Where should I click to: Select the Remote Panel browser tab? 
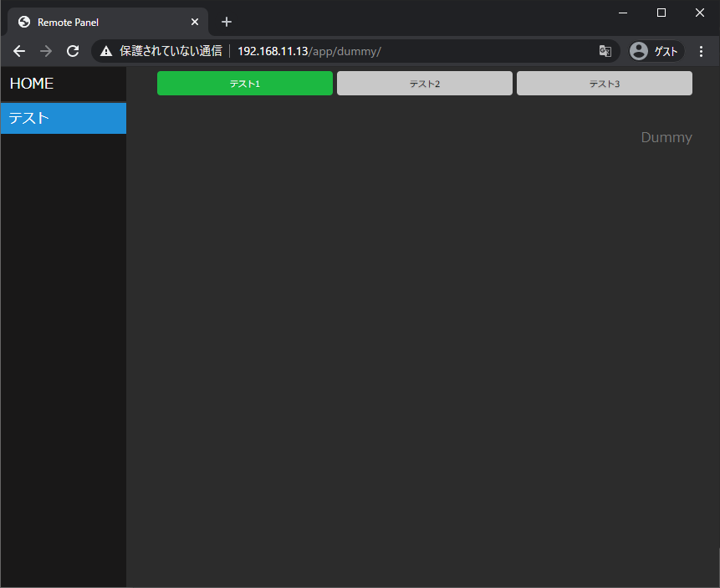tap(92, 22)
